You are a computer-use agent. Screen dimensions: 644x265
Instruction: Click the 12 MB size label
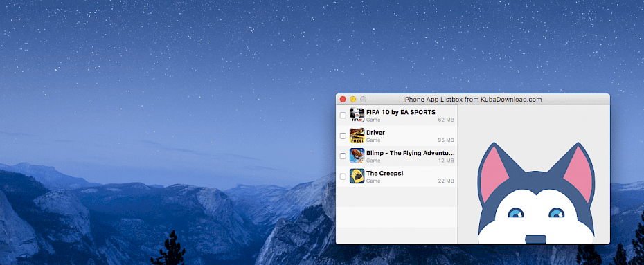[x=446, y=161]
